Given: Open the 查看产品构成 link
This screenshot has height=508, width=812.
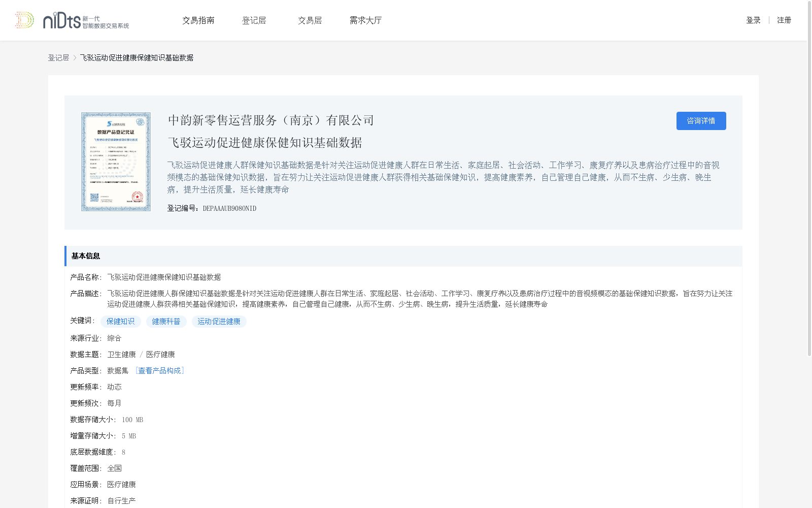Looking at the screenshot, I should point(159,371).
